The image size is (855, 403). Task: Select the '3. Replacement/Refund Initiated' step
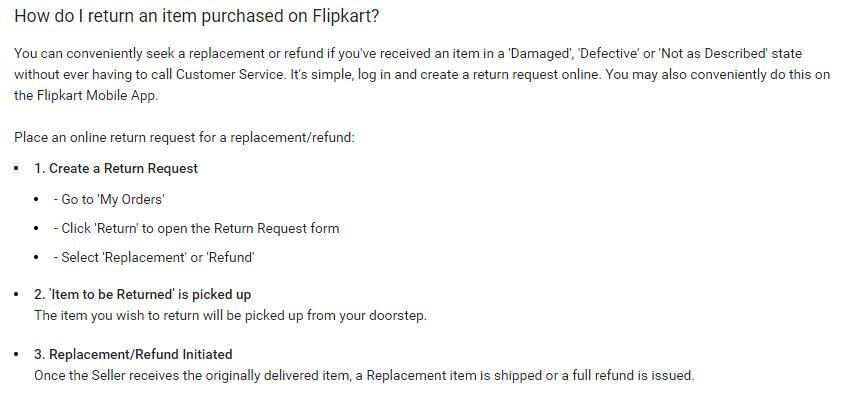133,354
